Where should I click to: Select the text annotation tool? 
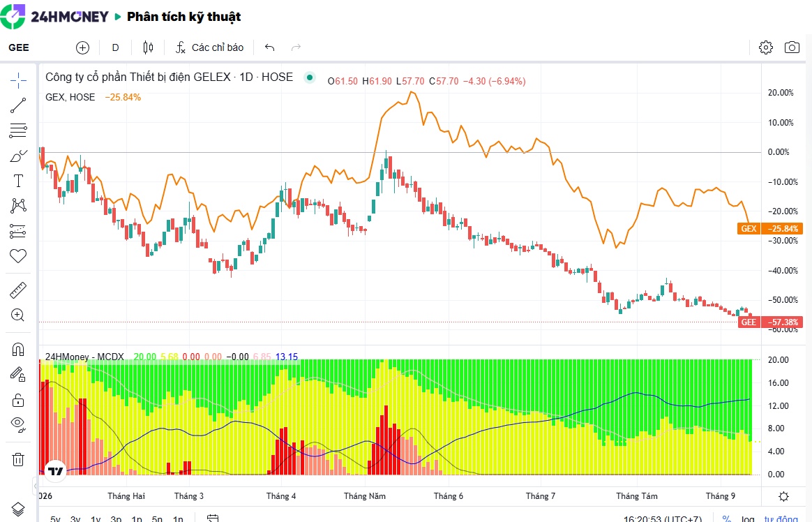click(x=18, y=181)
